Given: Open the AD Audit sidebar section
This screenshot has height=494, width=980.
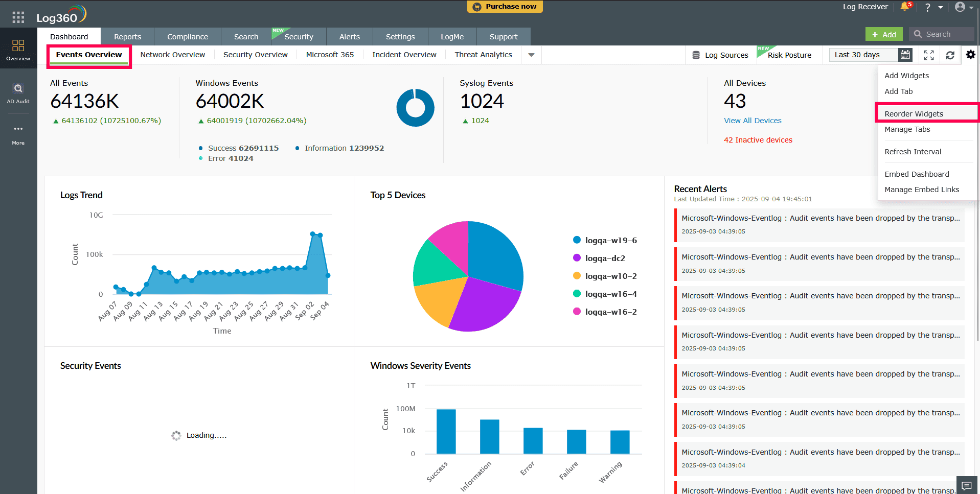Looking at the screenshot, I should click(18, 93).
